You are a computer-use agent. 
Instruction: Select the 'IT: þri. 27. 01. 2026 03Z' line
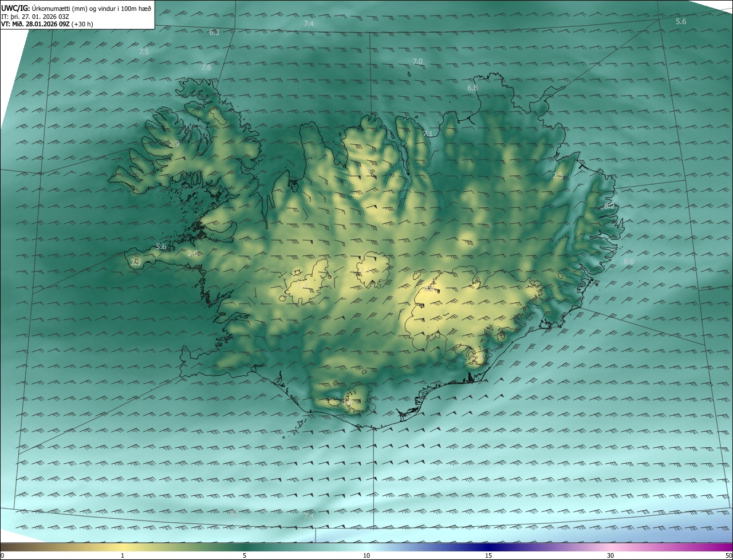[x=36, y=17]
